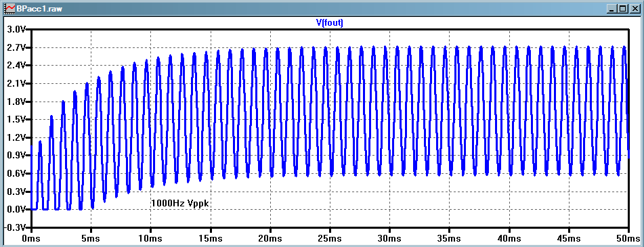Click the 1.5V vertical axis label
The height and width of the screenshot is (247, 644).
pos(16,119)
